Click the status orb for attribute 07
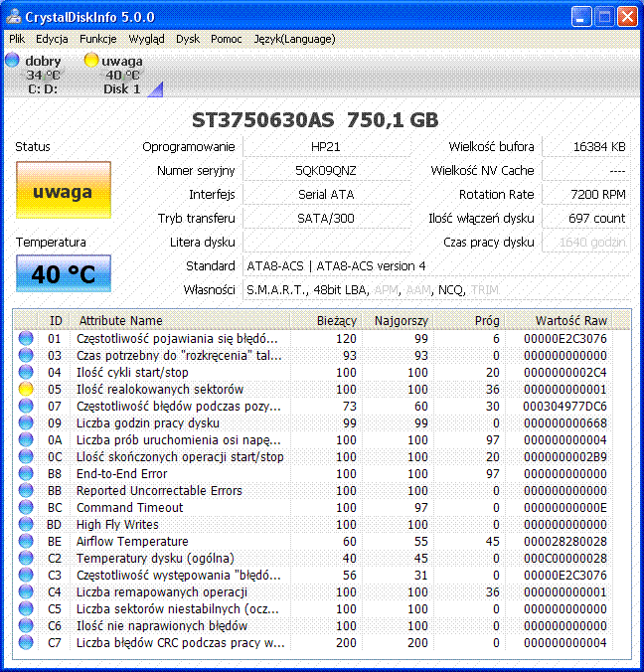Viewport: 644px width, 672px height. pyautogui.click(x=26, y=407)
